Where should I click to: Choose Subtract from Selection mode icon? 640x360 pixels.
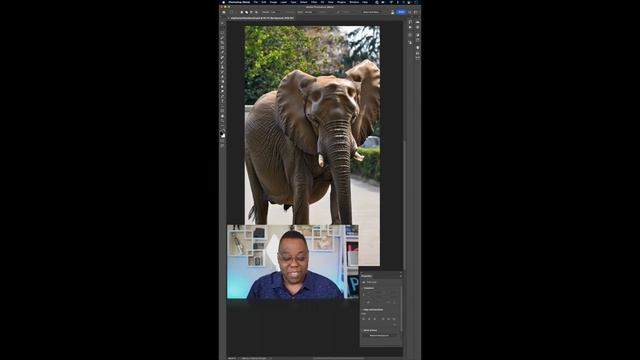point(251,12)
